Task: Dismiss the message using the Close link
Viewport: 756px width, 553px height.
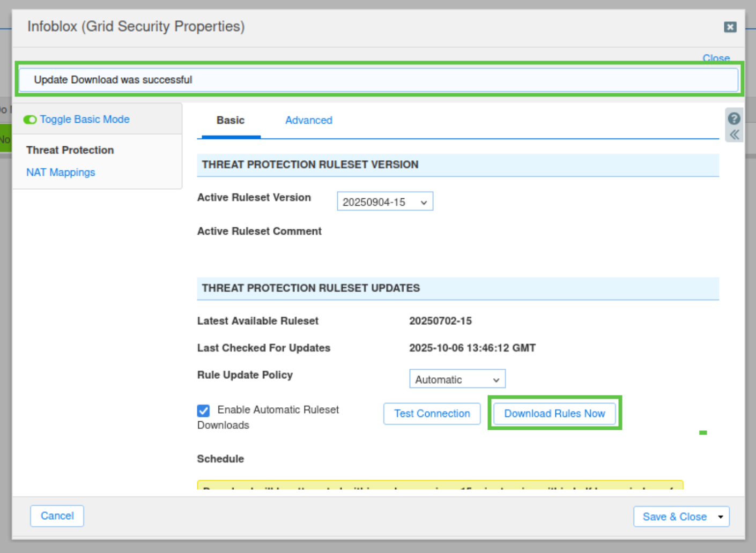Action: [x=716, y=58]
